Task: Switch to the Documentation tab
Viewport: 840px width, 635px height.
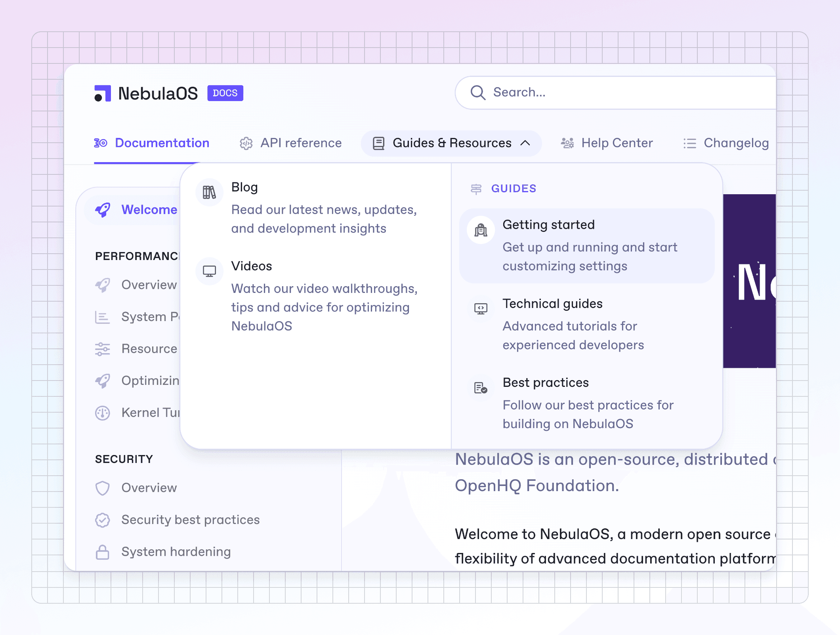Action: 152,143
